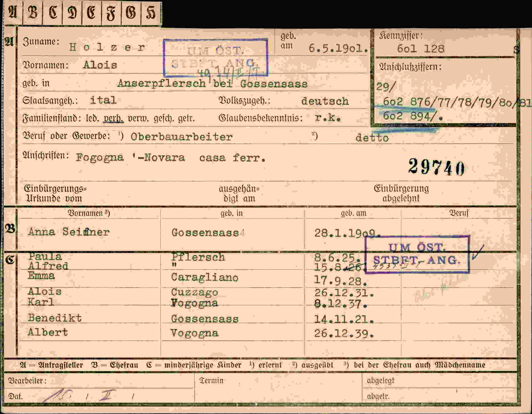Click the 'Einbürgerungs-Urkunde vom' label
Viewport: 532px width, 414px height.
pos(55,193)
